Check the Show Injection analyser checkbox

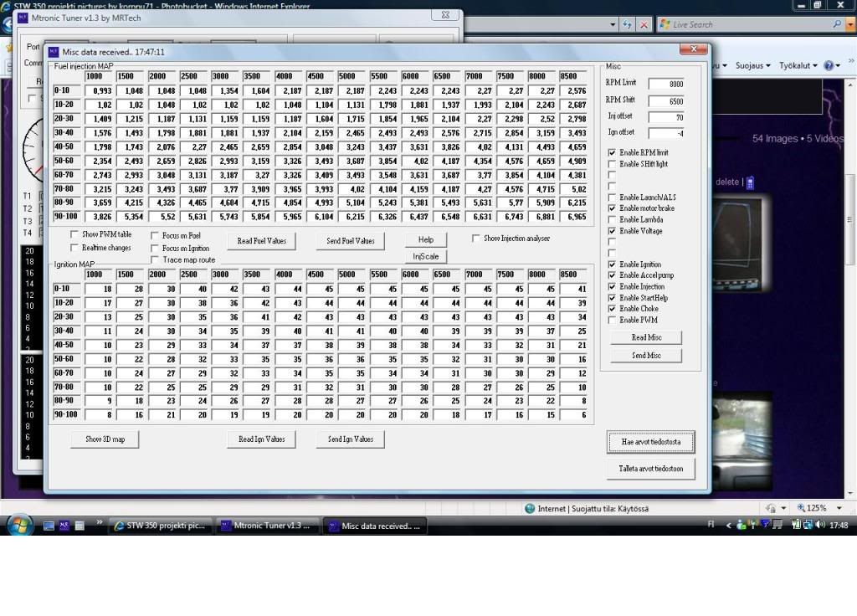coord(476,239)
